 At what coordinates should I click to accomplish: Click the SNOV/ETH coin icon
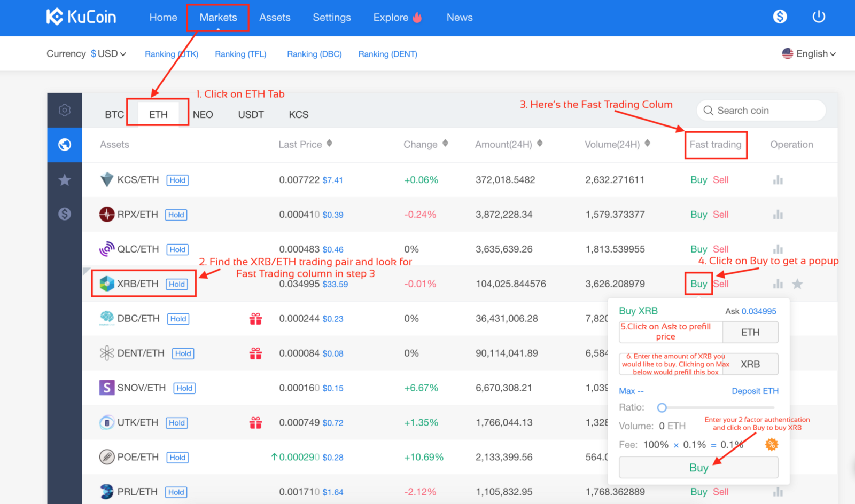point(107,388)
